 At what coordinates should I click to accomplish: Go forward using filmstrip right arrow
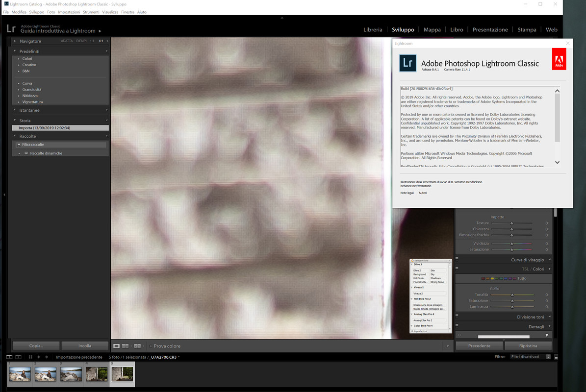tap(47, 357)
